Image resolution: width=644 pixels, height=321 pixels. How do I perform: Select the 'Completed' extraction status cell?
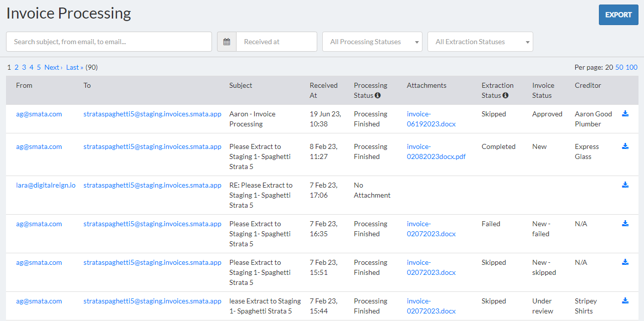pos(499,146)
